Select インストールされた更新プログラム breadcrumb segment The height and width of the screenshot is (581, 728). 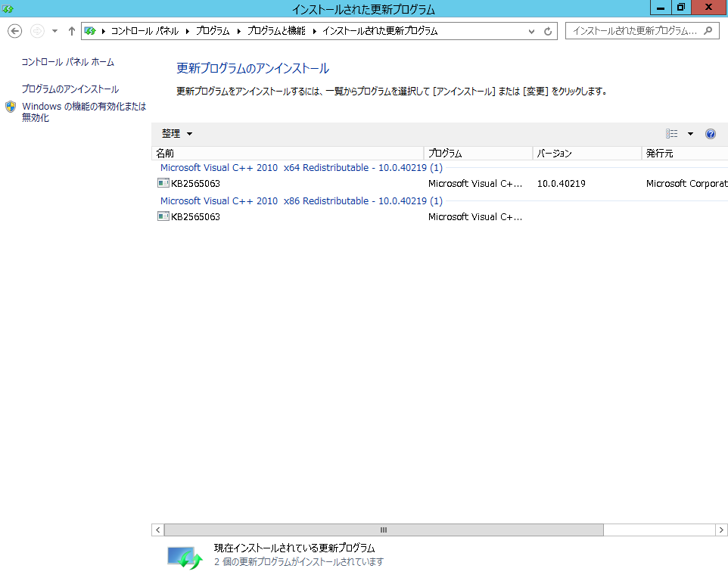pos(380,31)
